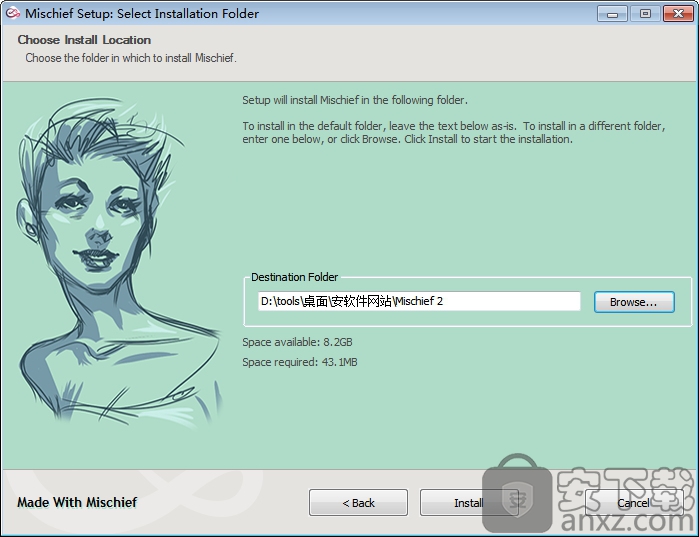Click the 'Setup will install Mischief' instruction line
Screen dimensions: 699x537
355,100
